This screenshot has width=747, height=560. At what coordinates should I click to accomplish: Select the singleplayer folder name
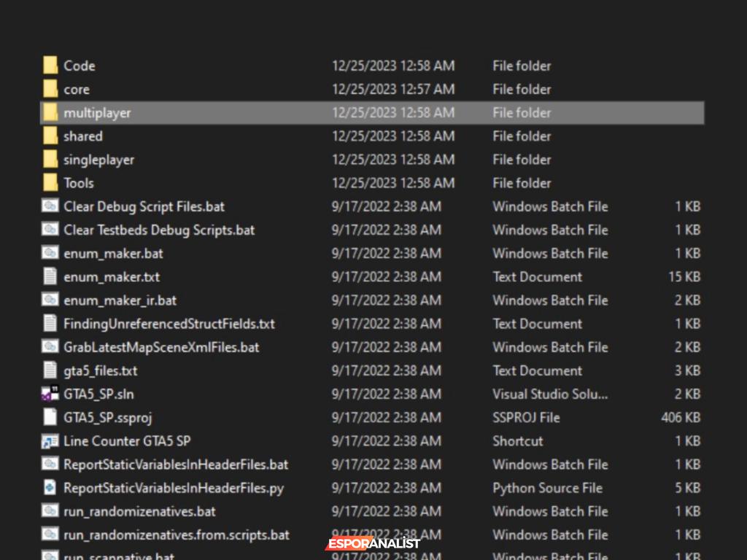click(x=98, y=160)
